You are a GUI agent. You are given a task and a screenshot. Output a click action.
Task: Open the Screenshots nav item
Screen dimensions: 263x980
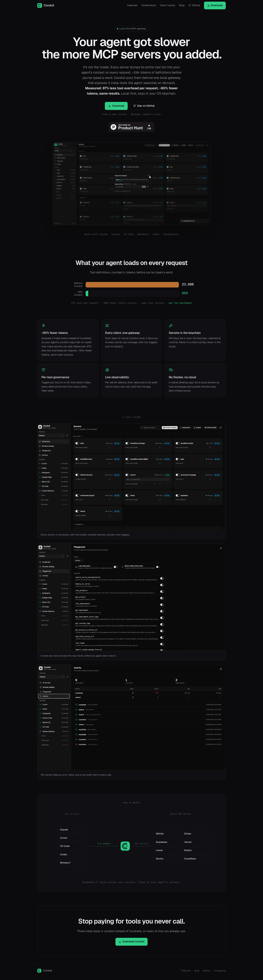(148, 5)
